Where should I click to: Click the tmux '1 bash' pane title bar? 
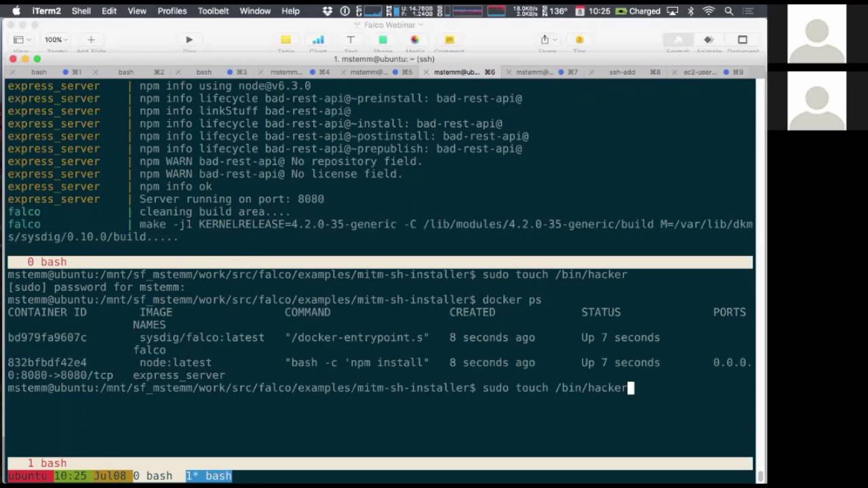point(380,463)
